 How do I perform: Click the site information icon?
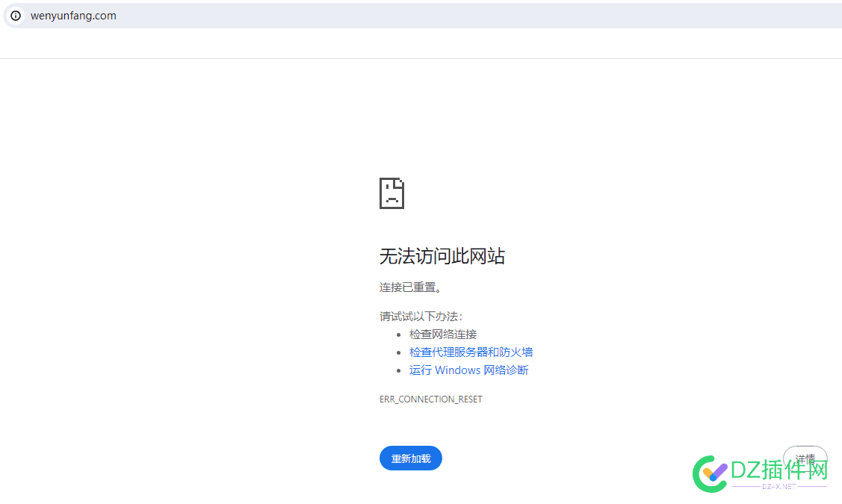16,16
